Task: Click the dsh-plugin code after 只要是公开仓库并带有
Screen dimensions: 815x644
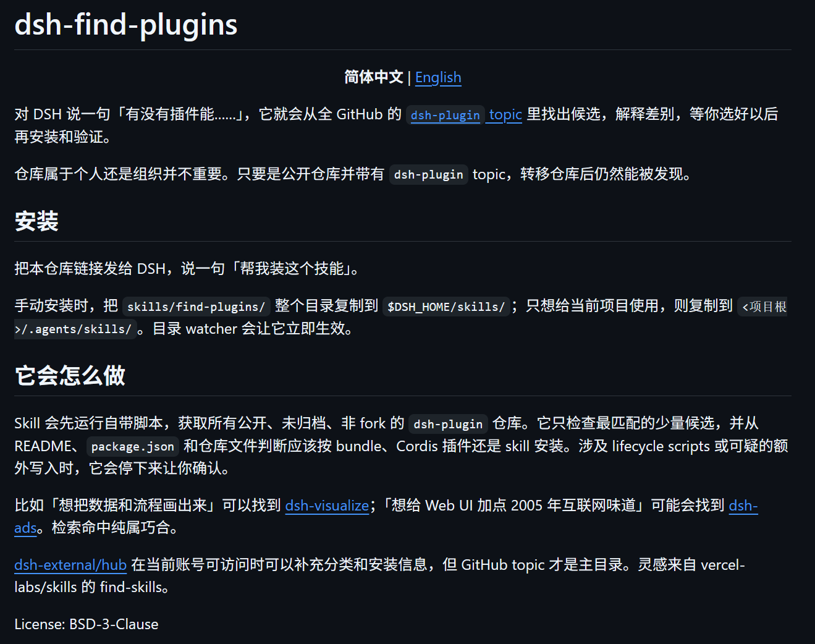Action: point(429,175)
